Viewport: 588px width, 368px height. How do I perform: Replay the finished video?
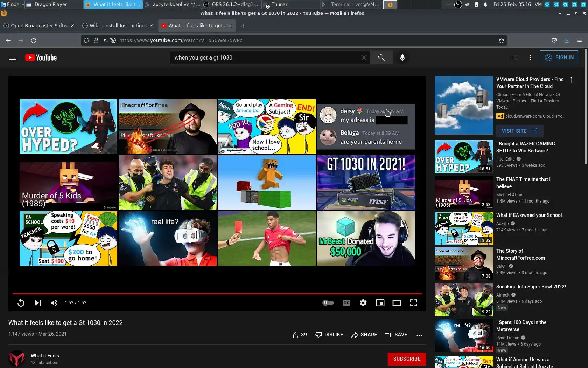[x=21, y=303]
